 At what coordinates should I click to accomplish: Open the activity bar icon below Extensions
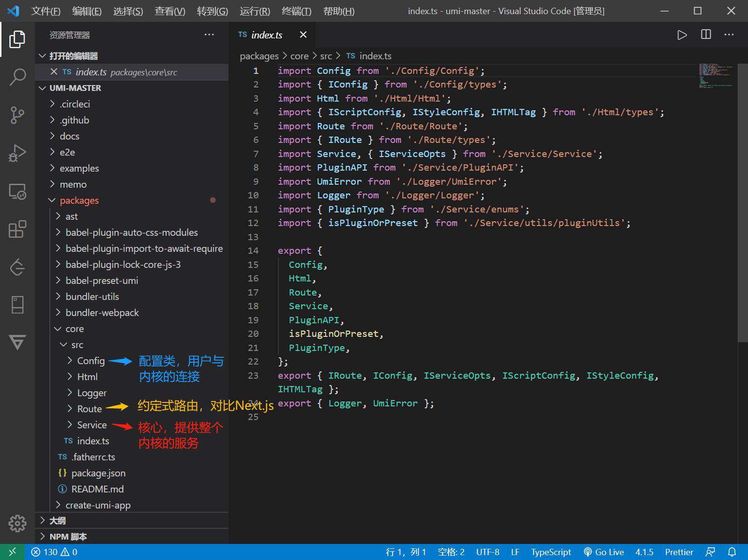(17, 267)
